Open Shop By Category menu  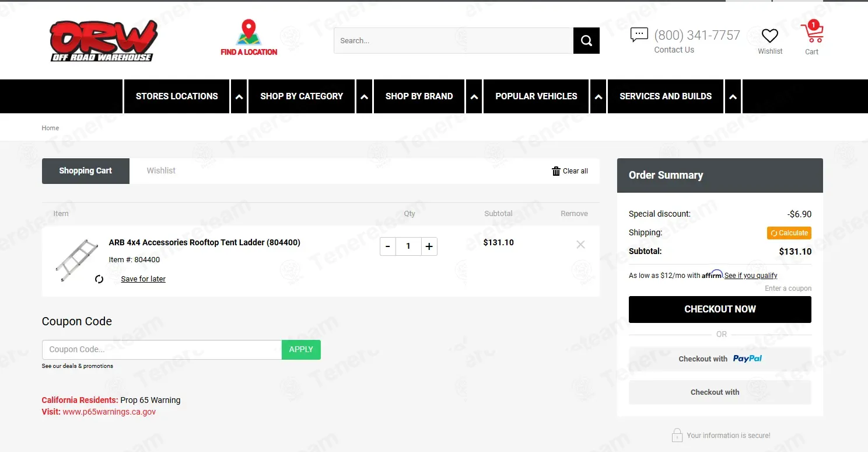tap(302, 96)
